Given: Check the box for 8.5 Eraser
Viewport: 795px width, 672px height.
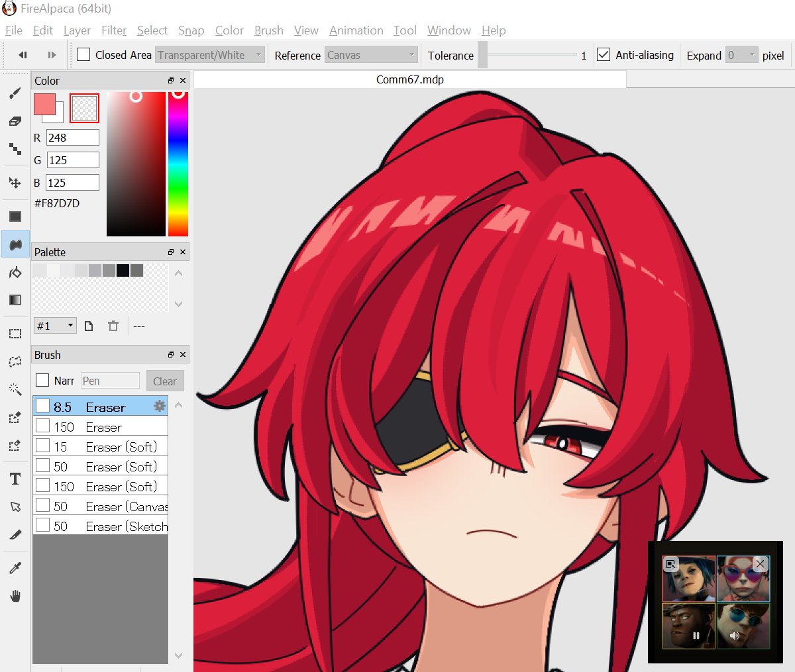Looking at the screenshot, I should coord(43,405).
